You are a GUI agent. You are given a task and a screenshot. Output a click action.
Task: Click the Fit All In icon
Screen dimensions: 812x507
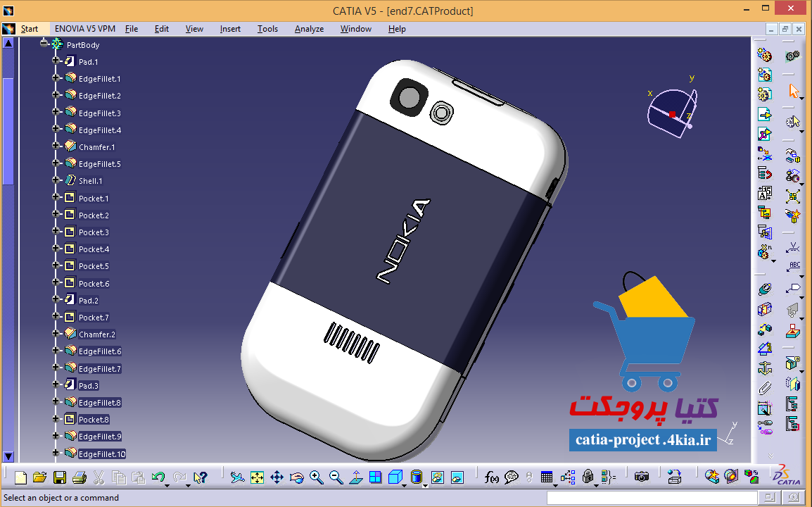coord(257,477)
